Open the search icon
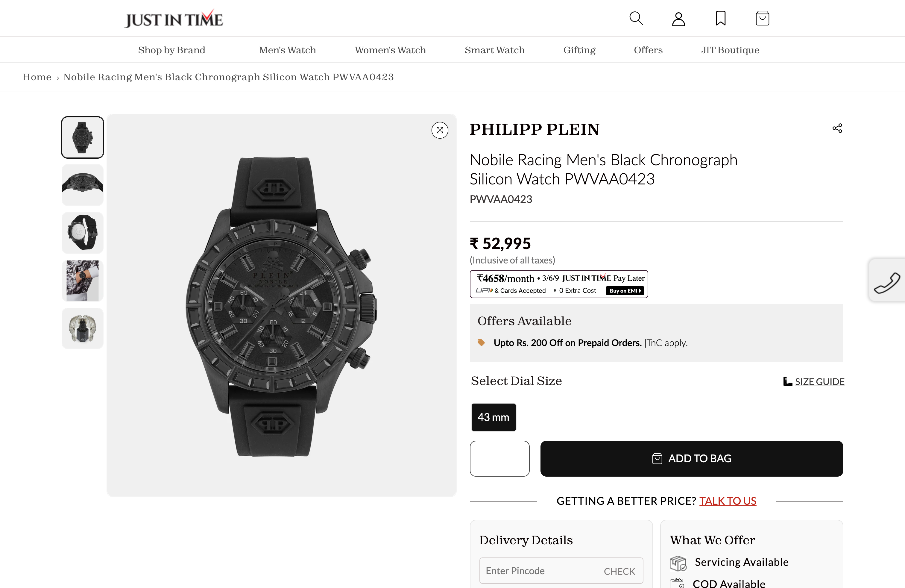Image resolution: width=905 pixels, height=588 pixels. tap(636, 18)
